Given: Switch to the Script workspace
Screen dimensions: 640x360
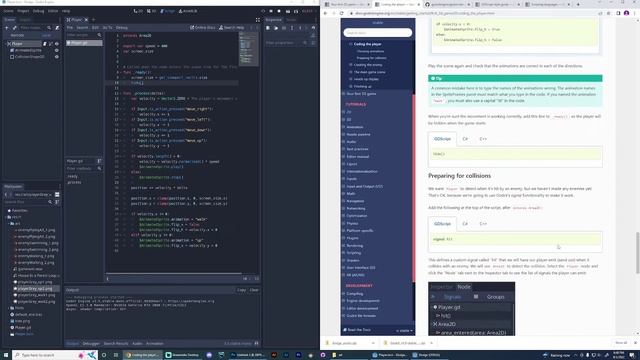Looking at the screenshot, I should [168, 11].
